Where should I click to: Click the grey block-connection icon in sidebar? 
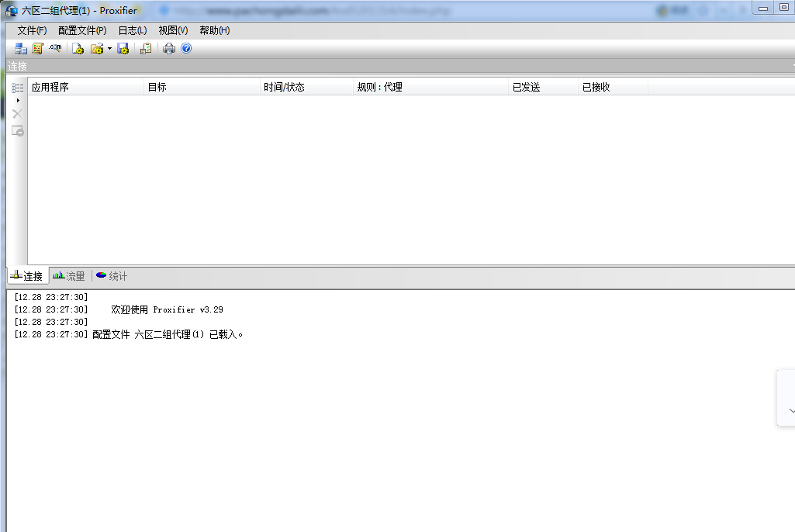pos(18,131)
